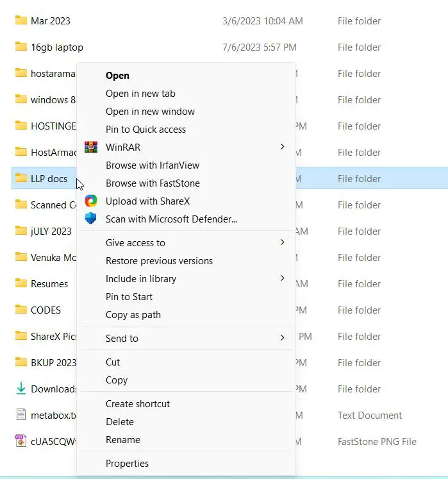The image size is (448, 479).
Task: Select the hostarama folder icon
Action: [x=21, y=73]
